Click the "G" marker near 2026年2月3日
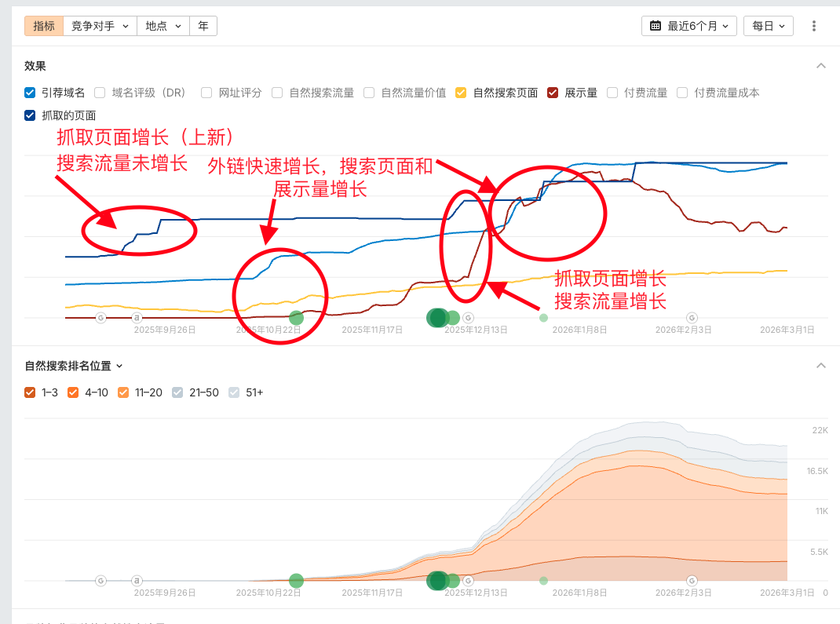Image resolution: width=840 pixels, height=624 pixels. pos(691,318)
